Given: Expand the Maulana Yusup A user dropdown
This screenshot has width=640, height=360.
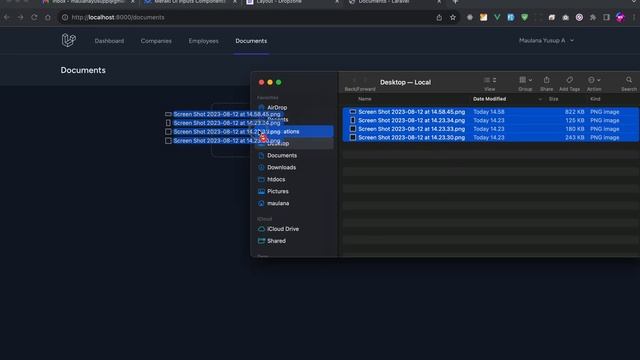Looking at the screenshot, I should click(x=546, y=40).
